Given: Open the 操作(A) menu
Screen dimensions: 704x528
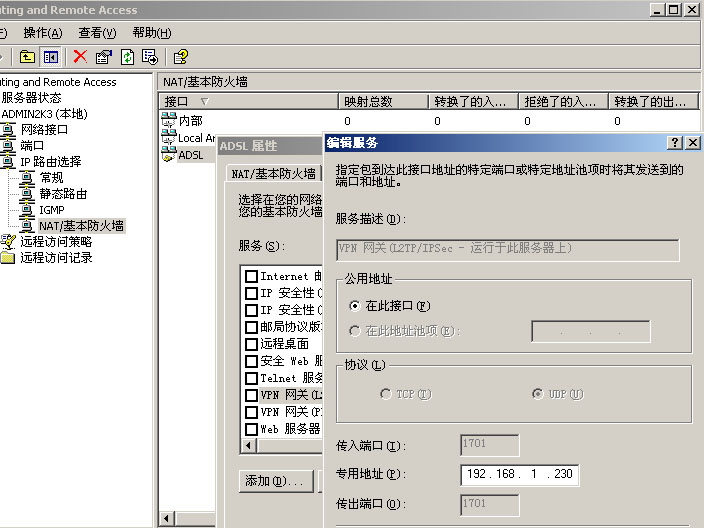Looking at the screenshot, I should (43, 33).
